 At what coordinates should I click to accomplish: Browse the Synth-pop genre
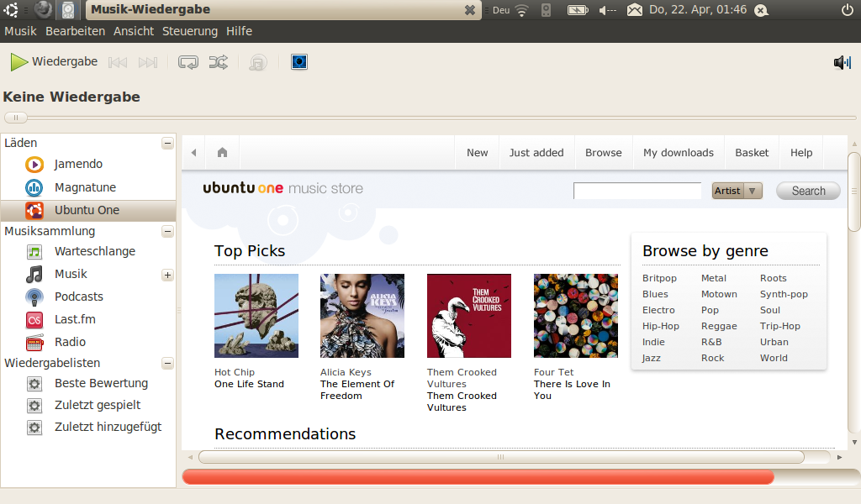tap(784, 295)
